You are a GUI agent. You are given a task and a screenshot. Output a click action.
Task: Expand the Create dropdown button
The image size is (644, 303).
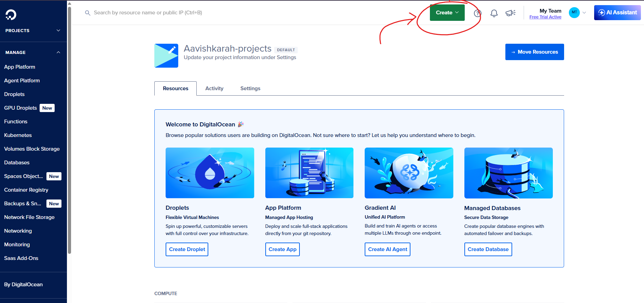point(447,13)
